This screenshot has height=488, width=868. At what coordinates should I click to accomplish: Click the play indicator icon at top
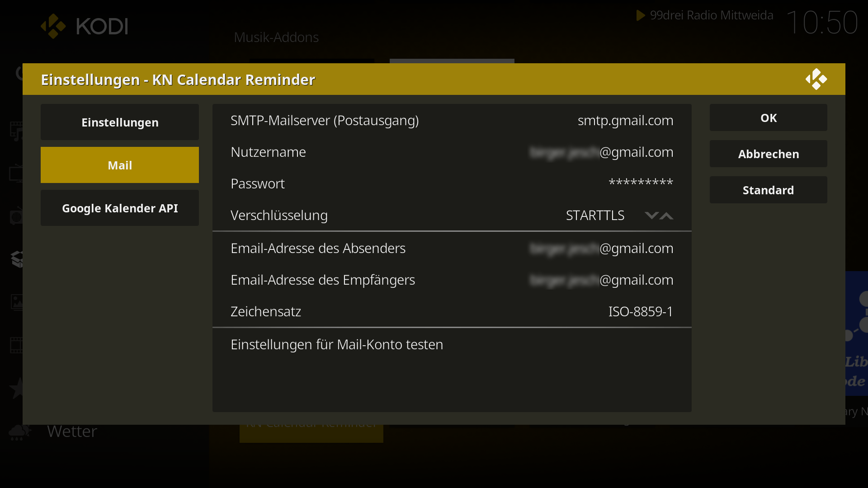click(x=641, y=15)
